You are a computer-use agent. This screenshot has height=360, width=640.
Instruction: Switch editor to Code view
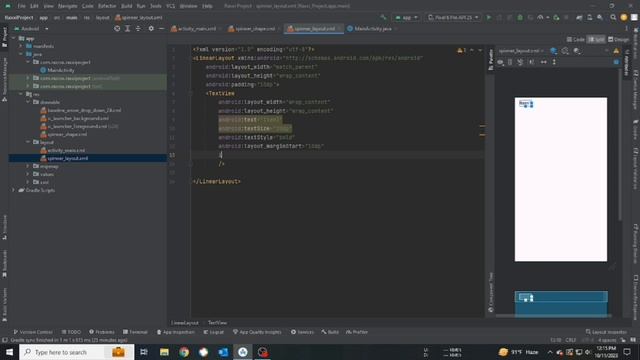(x=576, y=40)
